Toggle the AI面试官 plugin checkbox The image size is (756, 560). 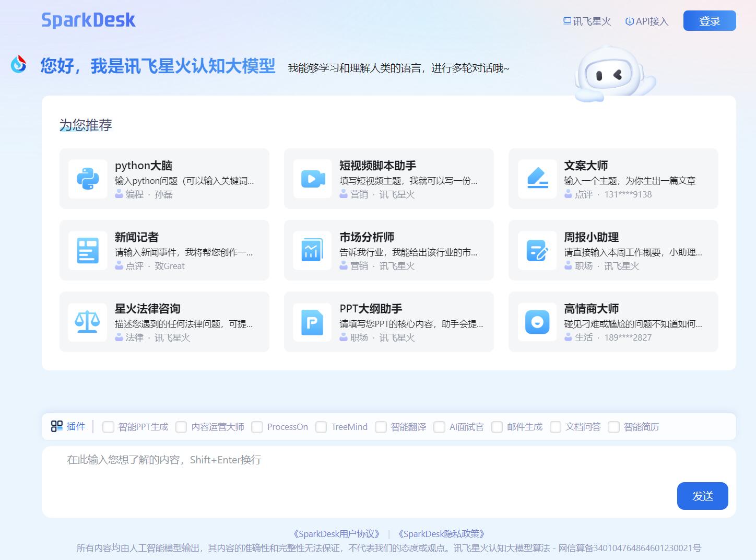pyautogui.click(x=439, y=427)
